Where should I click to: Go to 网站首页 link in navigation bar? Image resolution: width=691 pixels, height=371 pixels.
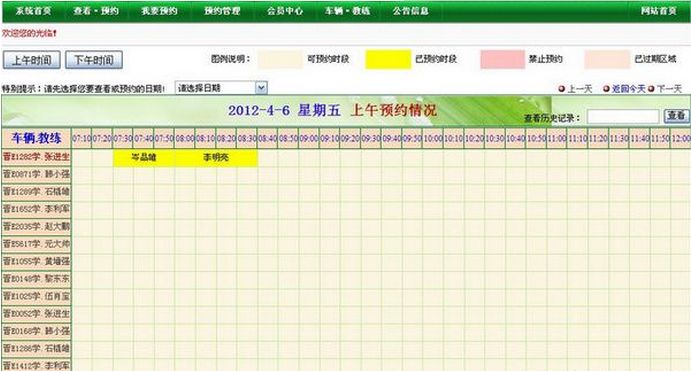pyautogui.click(x=659, y=11)
